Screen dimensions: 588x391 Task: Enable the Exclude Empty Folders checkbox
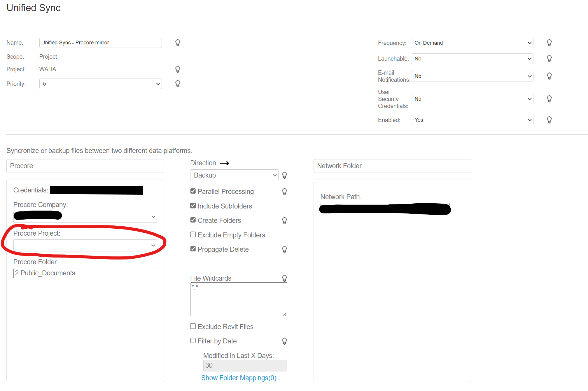click(x=193, y=234)
